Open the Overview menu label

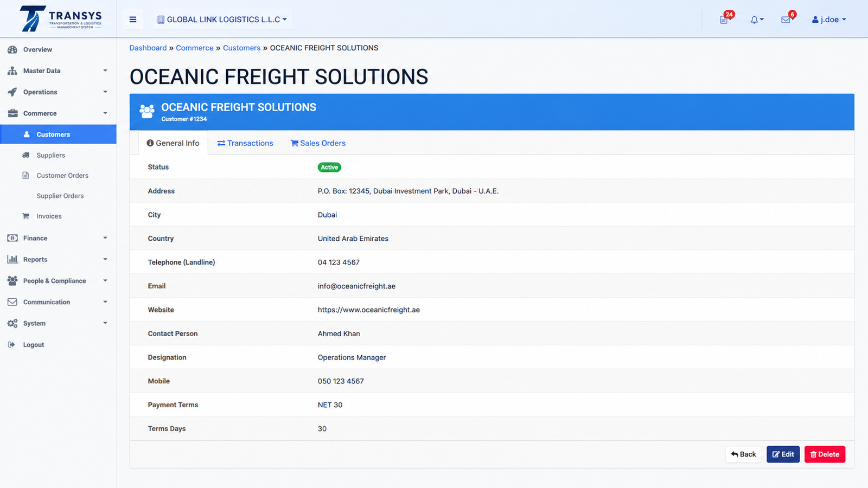tap(37, 49)
